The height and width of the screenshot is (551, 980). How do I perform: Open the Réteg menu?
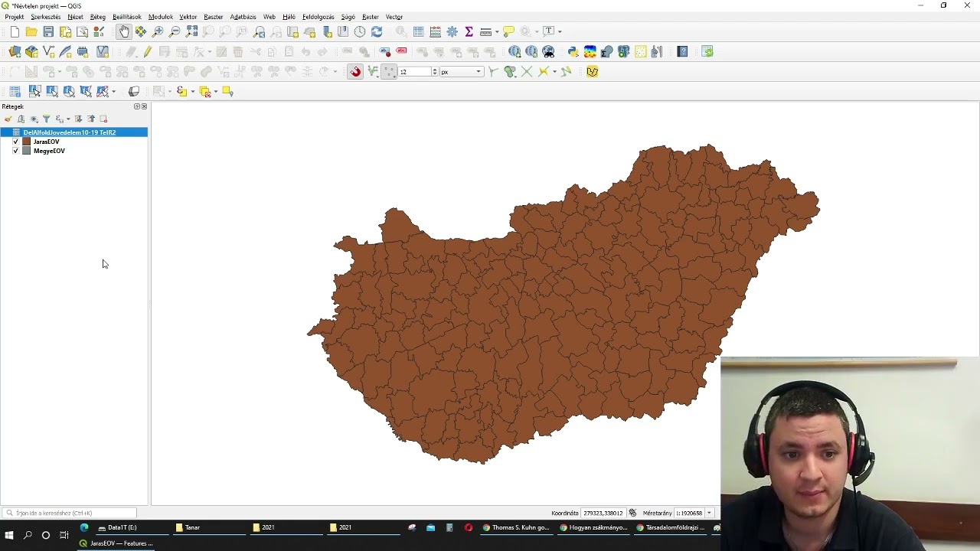[x=98, y=17]
